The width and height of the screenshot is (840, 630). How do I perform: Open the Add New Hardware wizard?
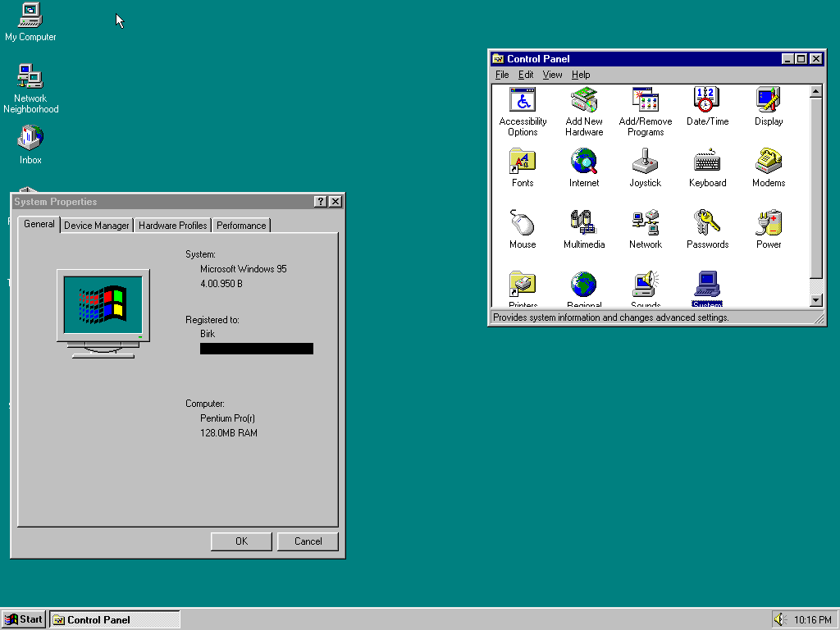584,105
